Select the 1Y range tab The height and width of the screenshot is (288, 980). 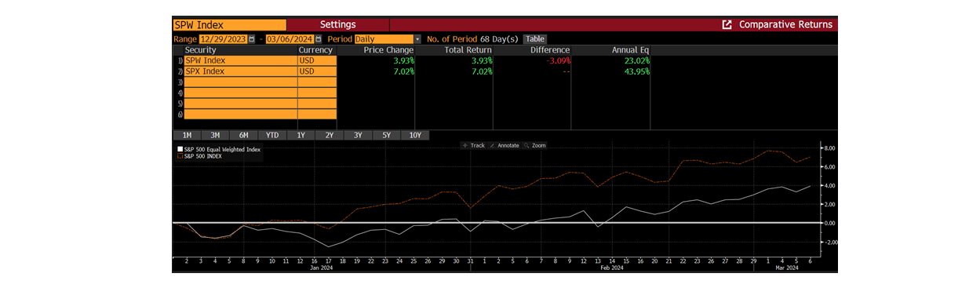pos(301,135)
